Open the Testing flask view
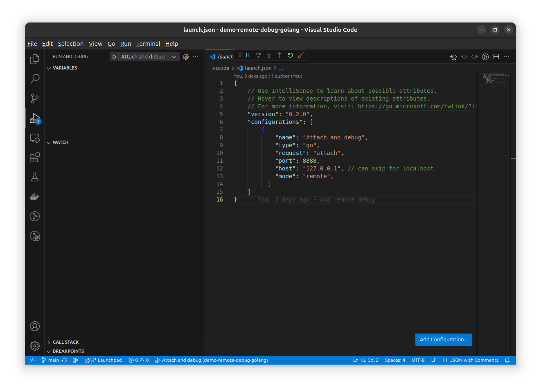 tap(35, 177)
